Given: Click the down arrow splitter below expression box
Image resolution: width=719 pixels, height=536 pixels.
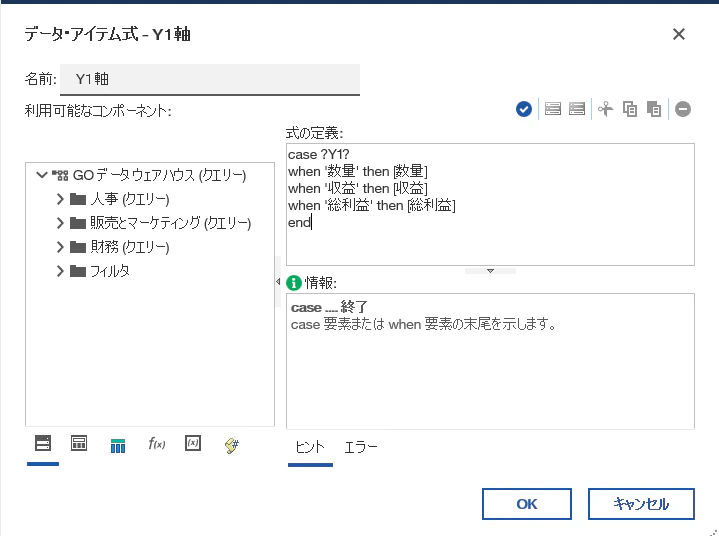Looking at the screenshot, I should (x=490, y=271).
